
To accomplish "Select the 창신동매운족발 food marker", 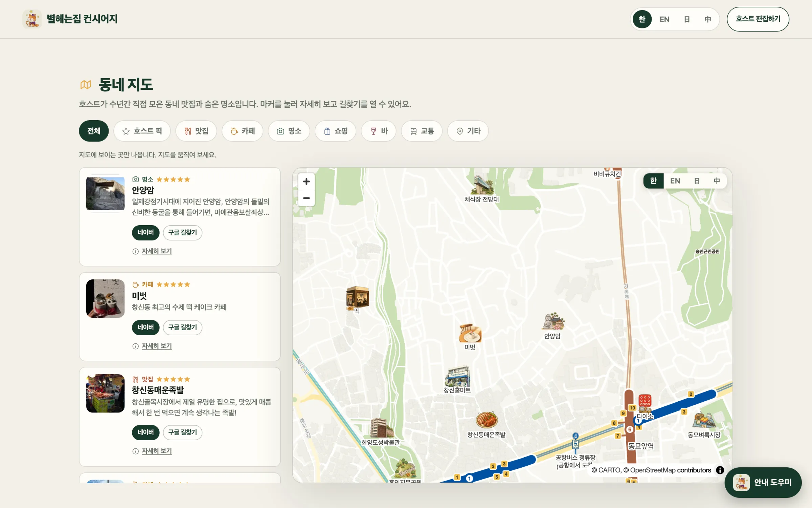I will point(487,420).
